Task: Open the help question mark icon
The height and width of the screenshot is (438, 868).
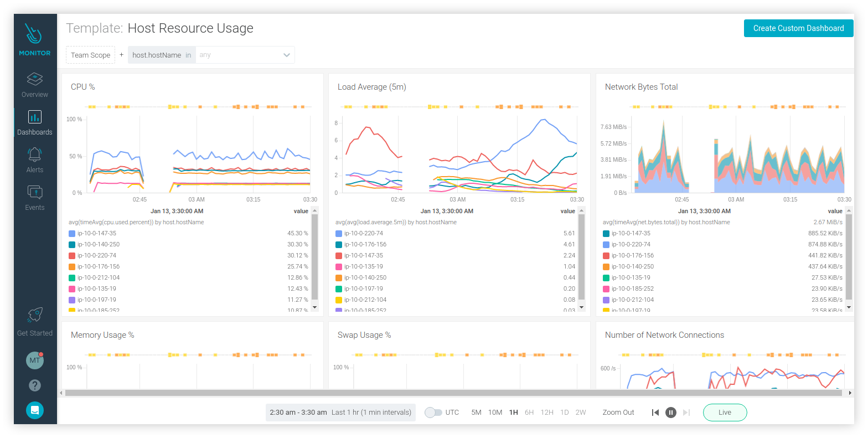Action: click(x=34, y=385)
